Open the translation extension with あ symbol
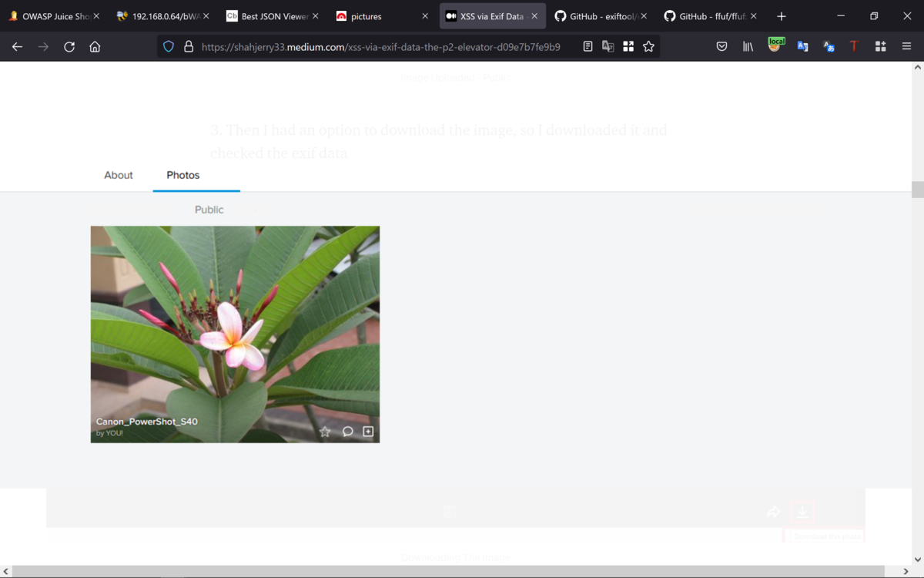This screenshot has height=578, width=924. 829,47
